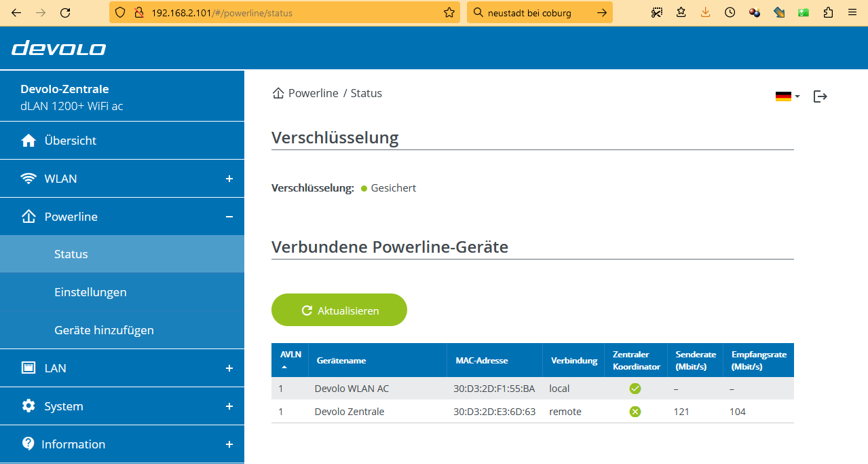Screen dimensions: 868x464
Task: Expand the LAN menu section
Action: (x=229, y=368)
